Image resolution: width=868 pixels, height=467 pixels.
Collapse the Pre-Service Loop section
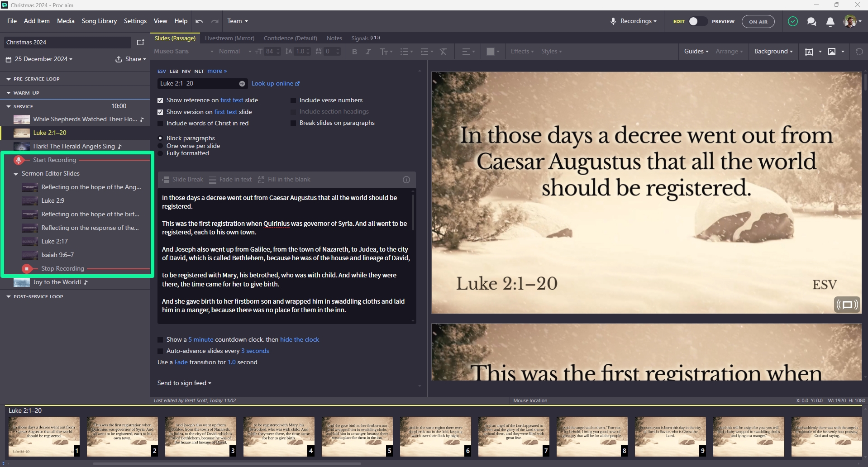(x=9, y=79)
